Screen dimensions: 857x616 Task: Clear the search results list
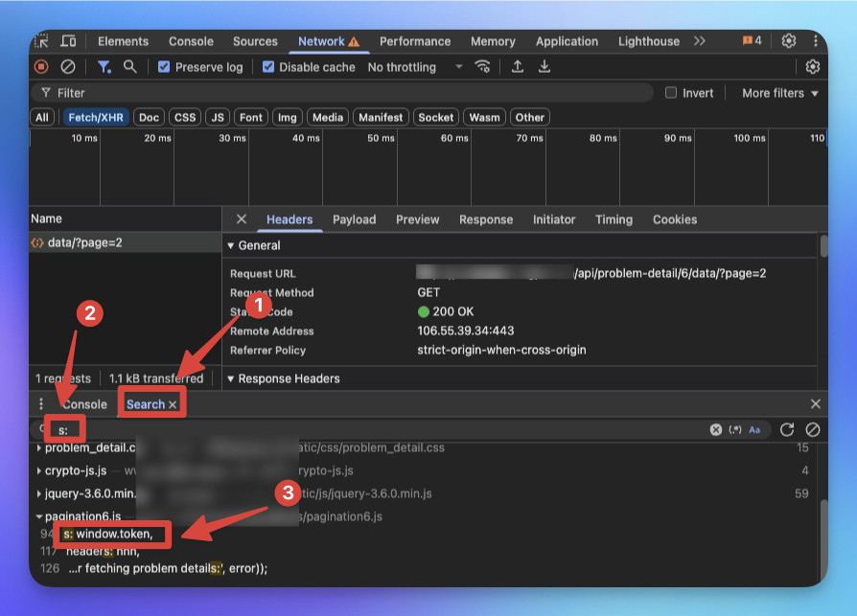(x=813, y=430)
